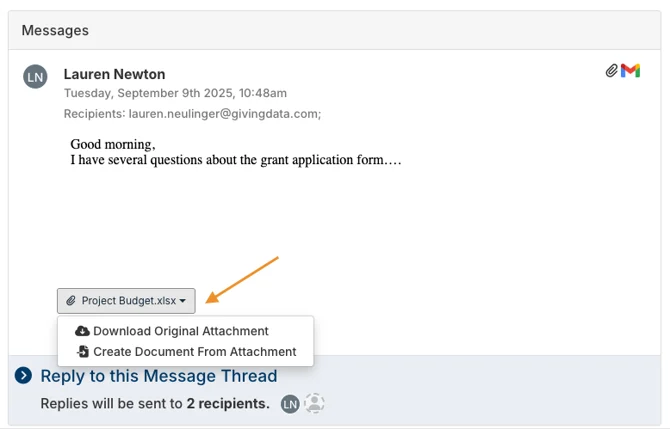The width and height of the screenshot is (670, 429).
Task: Toggle the Project Budget.xlsx attachment button
Action: [126, 301]
